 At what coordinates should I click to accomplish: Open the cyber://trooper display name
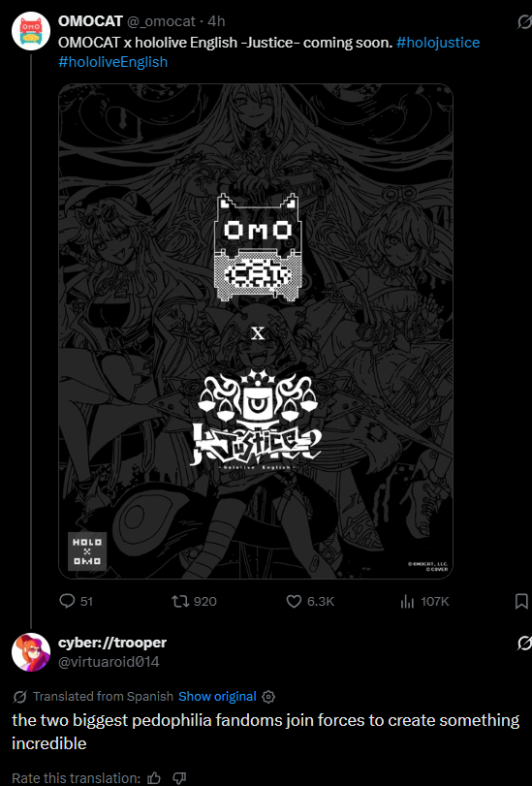pyautogui.click(x=112, y=643)
